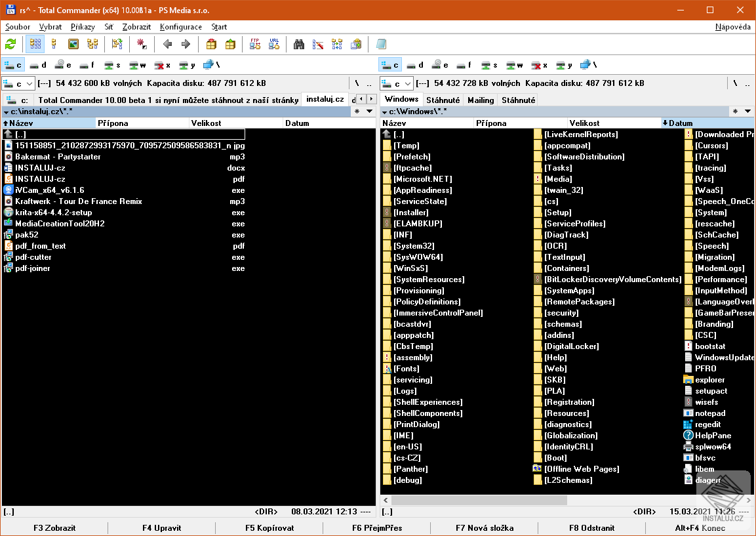Expand dropdown before c:\instaluj.cz path

6,112
